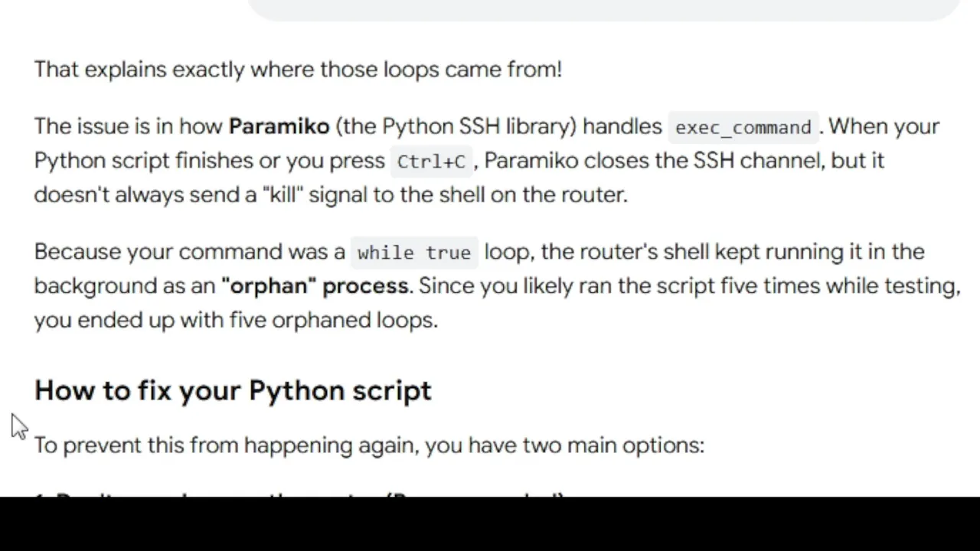Image resolution: width=980 pixels, height=551 pixels.
Task: Click the gray user message bubble at top
Action: point(603,8)
